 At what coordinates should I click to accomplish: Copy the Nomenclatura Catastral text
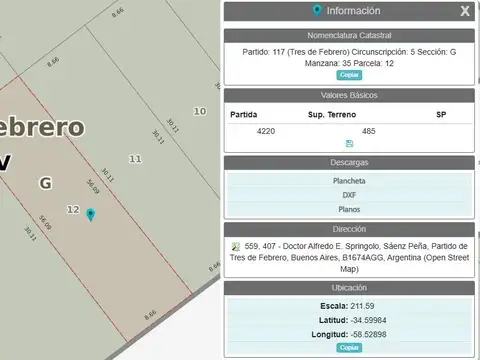click(349, 75)
